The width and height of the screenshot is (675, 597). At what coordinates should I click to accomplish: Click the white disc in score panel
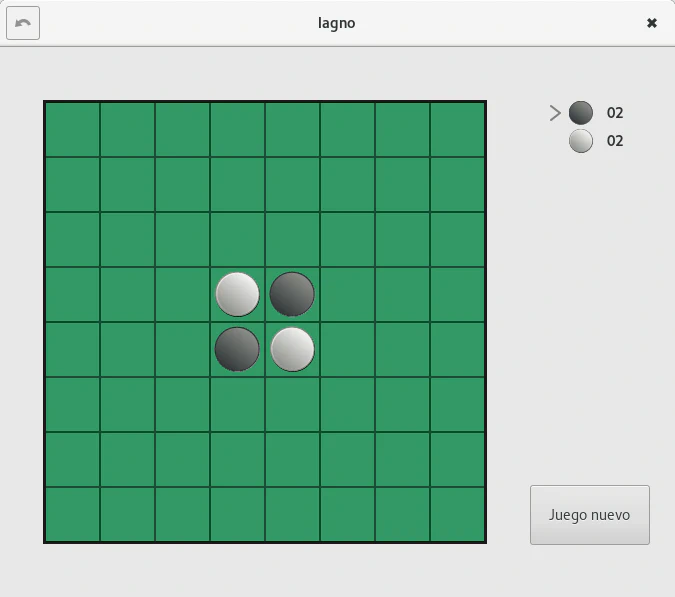click(581, 141)
